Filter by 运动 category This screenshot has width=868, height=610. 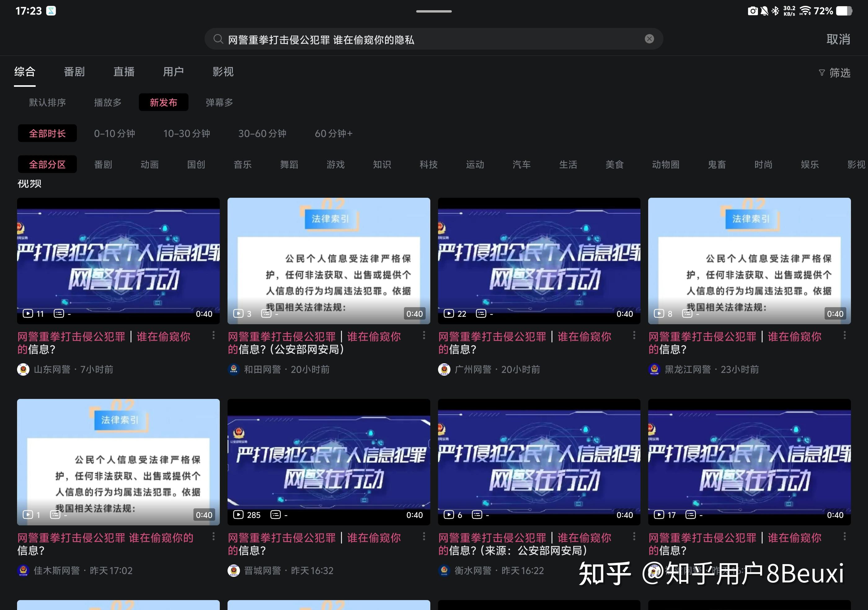point(475,164)
